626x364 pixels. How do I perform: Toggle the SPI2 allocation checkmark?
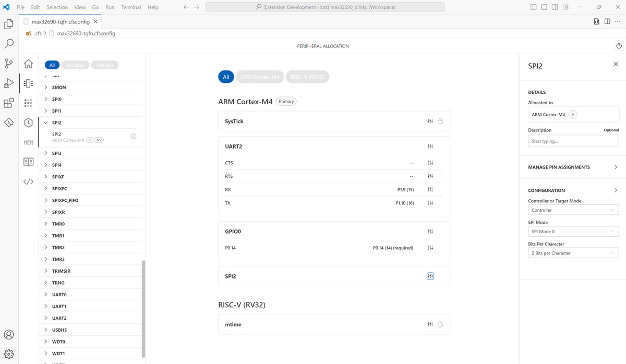point(134,136)
